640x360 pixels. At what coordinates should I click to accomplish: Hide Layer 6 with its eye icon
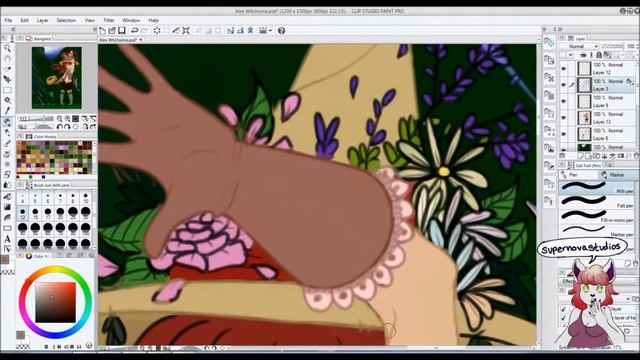[x=563, y=134]
